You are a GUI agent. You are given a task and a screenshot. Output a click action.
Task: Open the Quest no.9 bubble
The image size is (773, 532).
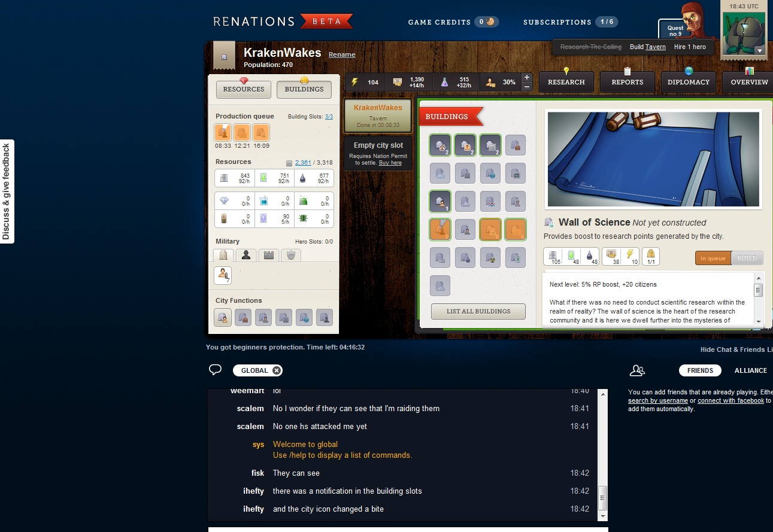point(675,31)
